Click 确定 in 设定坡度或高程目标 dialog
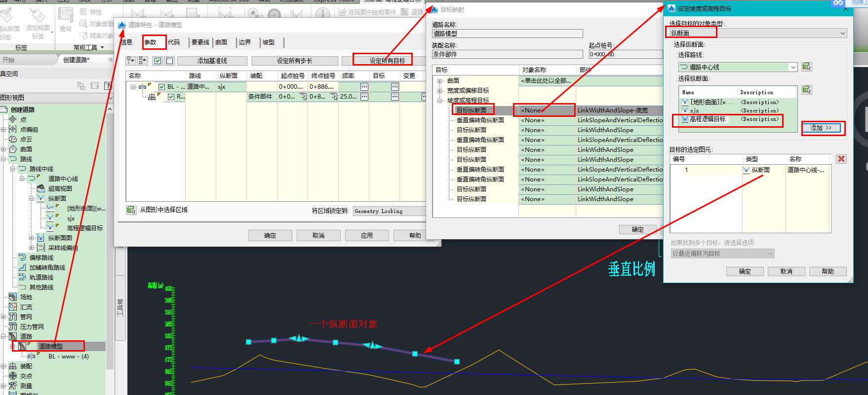 coord(745,271)
